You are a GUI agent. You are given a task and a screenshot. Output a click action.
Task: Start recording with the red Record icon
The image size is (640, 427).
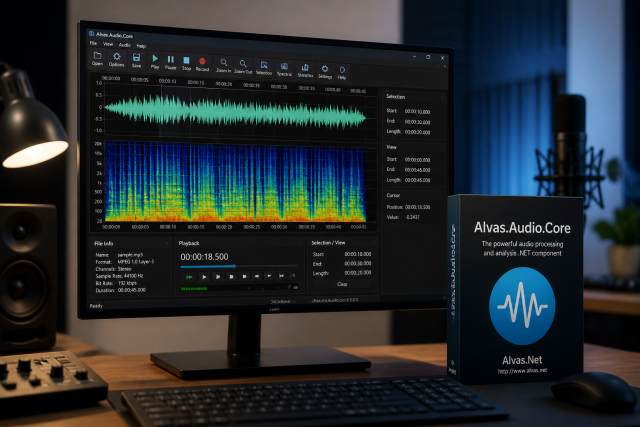click(x=202, y=62)
